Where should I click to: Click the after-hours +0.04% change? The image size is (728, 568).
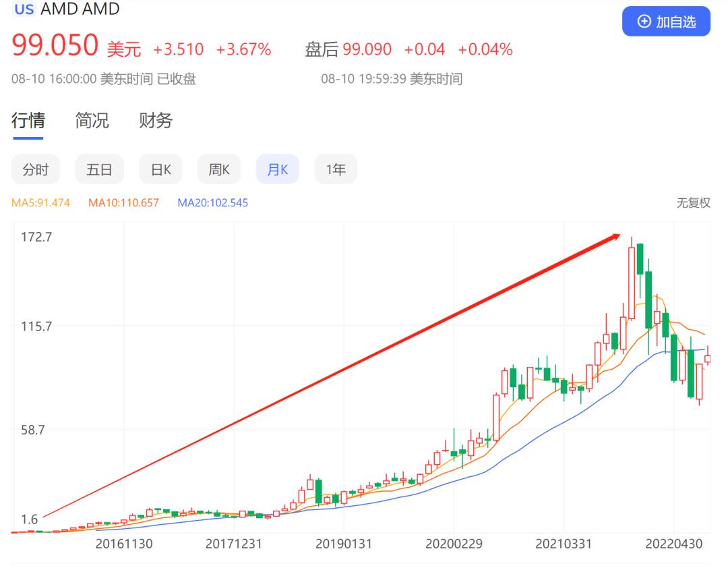tap(485, 49)
